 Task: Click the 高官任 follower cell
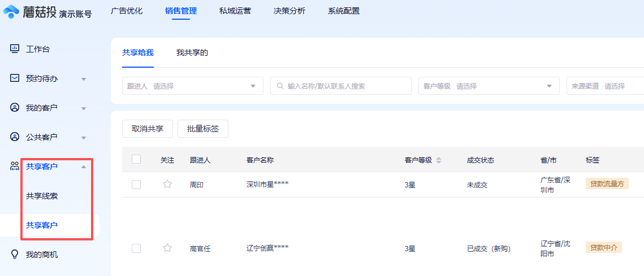200,248
